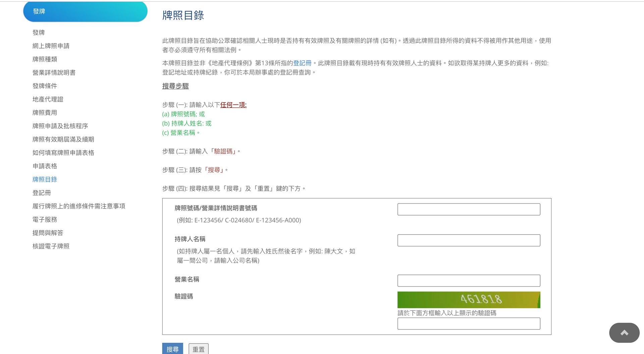
Task: Open 牌照費用 sidebar item
Action: [45, 113]
